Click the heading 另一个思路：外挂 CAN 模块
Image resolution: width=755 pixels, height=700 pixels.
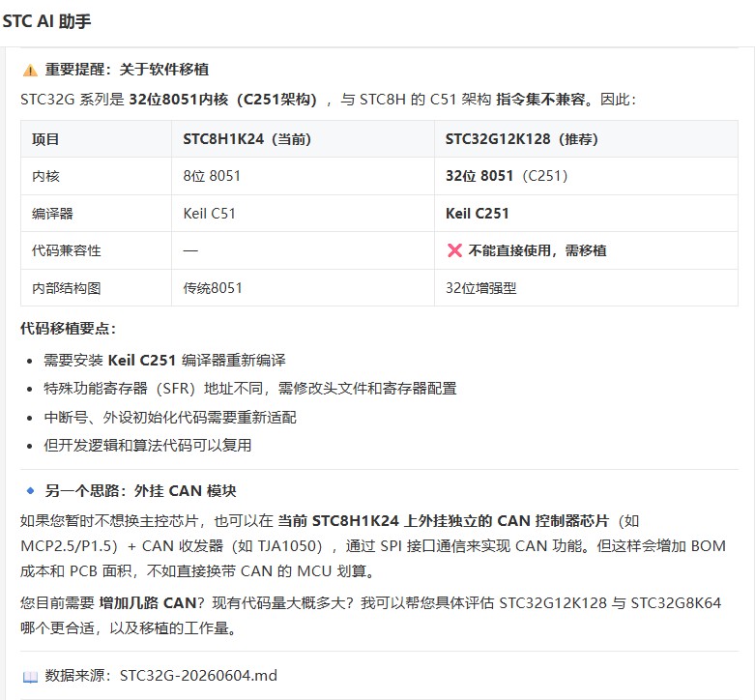pos(140,491)
